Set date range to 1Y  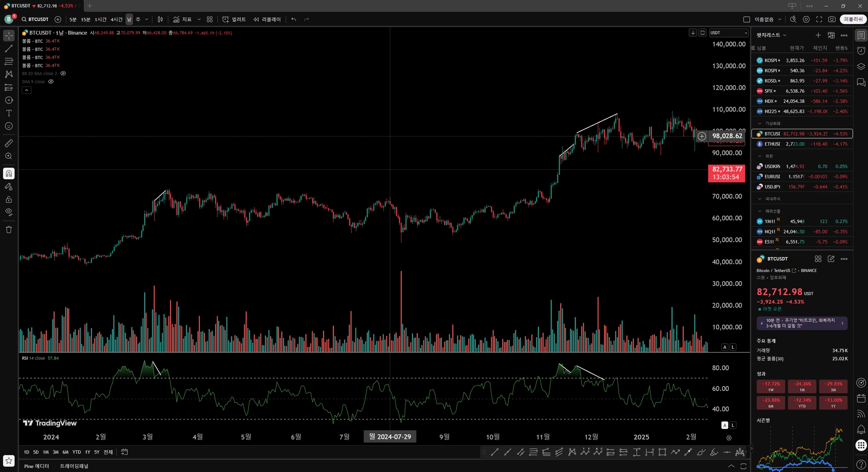88,452
